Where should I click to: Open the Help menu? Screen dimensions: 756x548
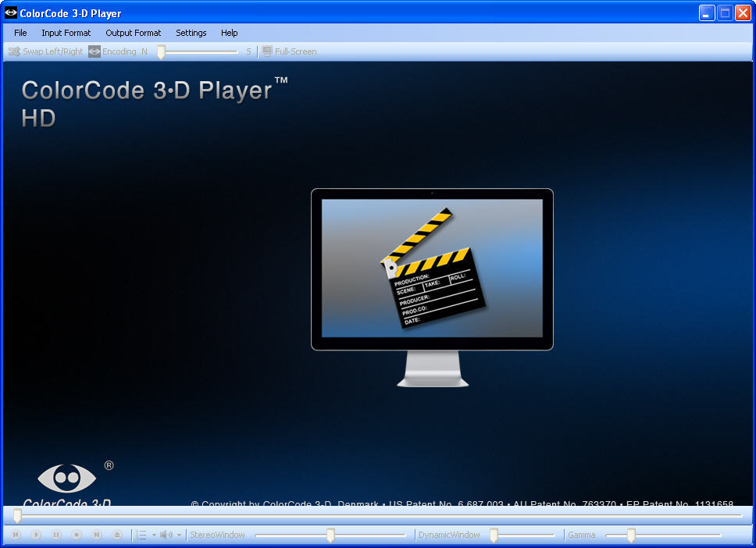(x=229, y=33)
